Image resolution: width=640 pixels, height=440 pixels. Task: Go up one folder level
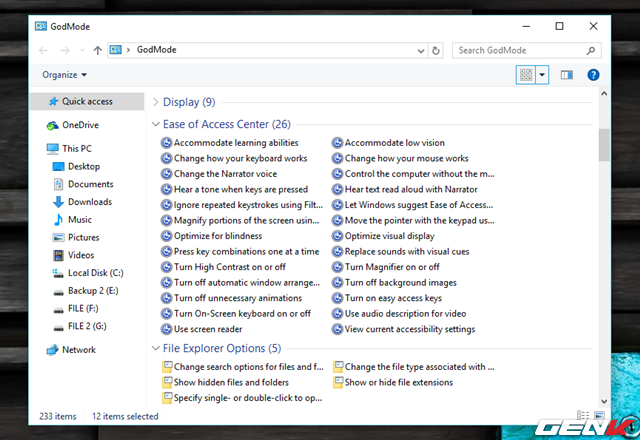(x=97, y=51)
